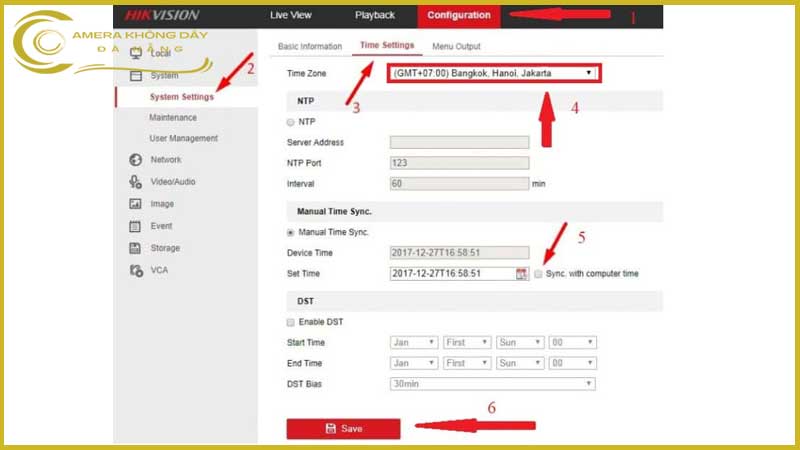This screenshot has height=450, width=800.
Task: Click the System icon in sidebar
Action: coord(136,76)
